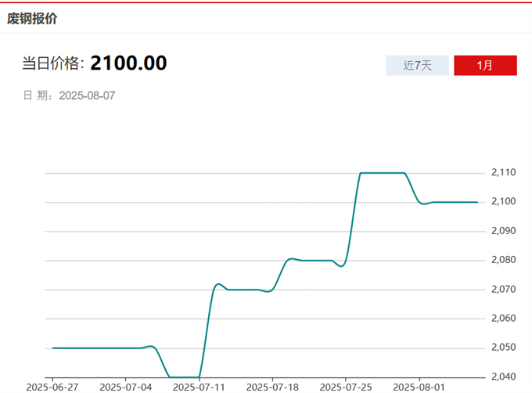The image size is (532, 393).
Task: Click the chart line's 2,040 lowest trough
Action: [x=185, y=377]
